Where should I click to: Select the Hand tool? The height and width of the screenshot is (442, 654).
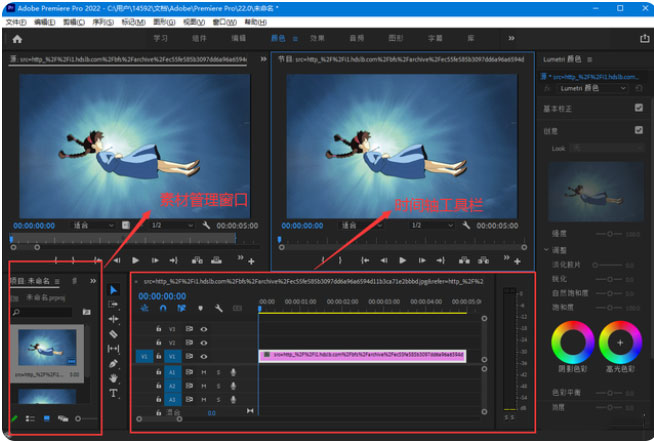point(113,378)
